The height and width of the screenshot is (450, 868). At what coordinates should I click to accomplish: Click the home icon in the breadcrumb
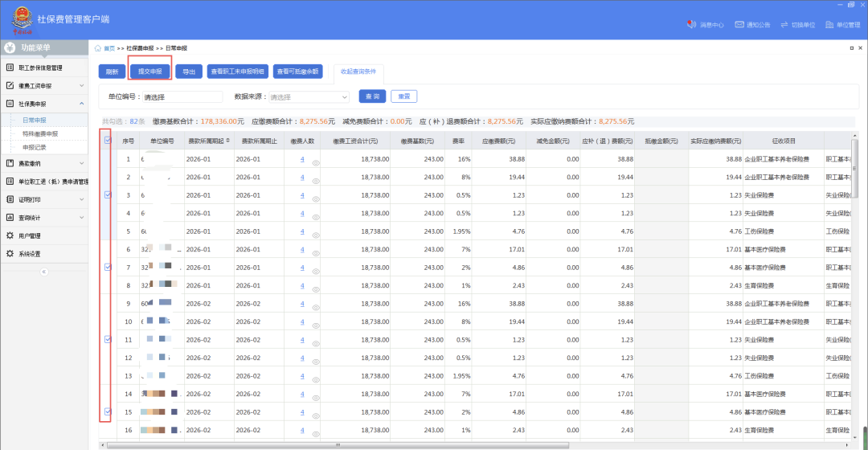coord(98,48)
